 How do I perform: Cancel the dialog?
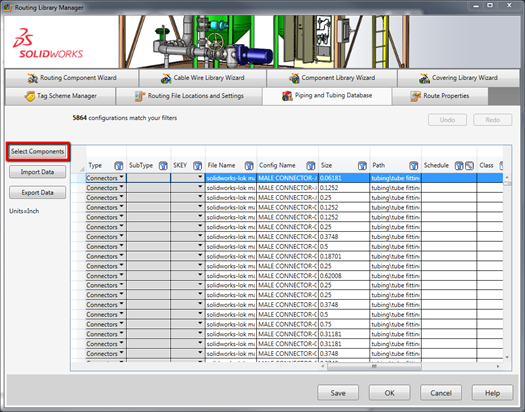click(x=441, y=393)
